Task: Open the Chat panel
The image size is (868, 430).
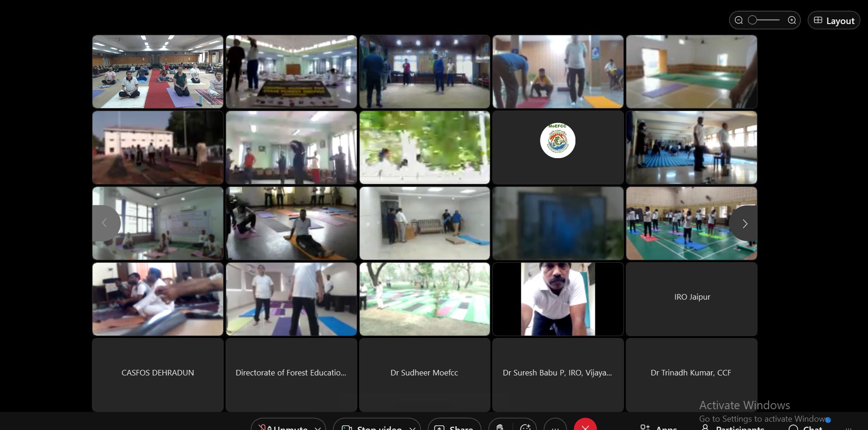Action: (x=807, y=427)
